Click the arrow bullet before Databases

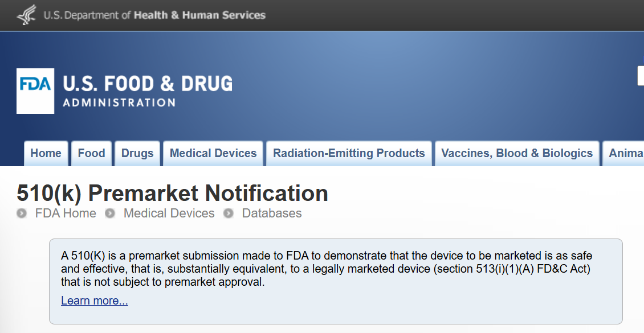[229, 213]
